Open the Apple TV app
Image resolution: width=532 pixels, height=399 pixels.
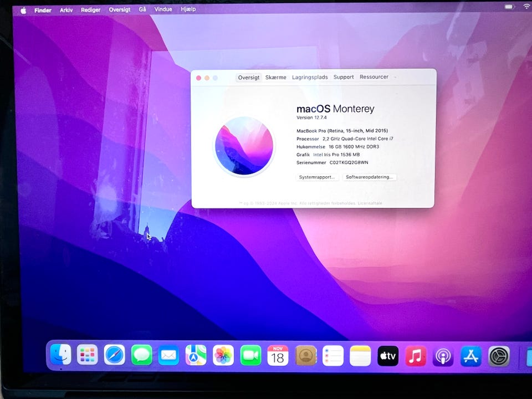click(x=388, y=356)
